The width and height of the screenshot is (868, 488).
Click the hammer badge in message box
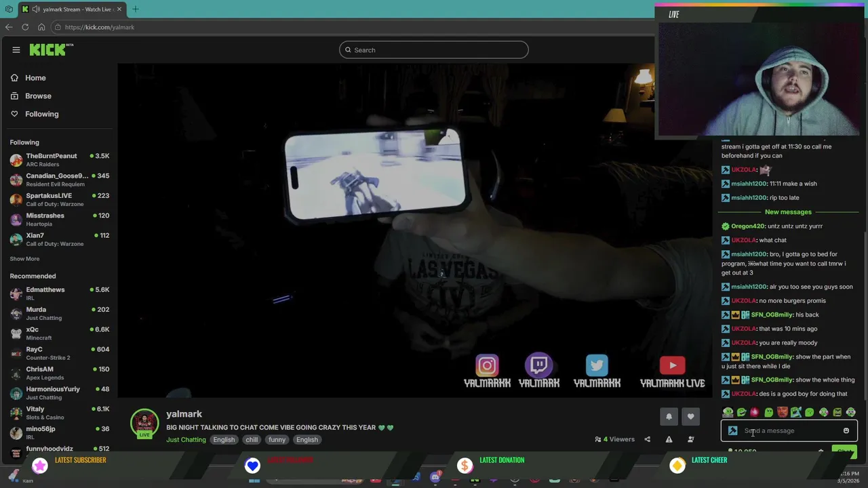pos(732,430)
